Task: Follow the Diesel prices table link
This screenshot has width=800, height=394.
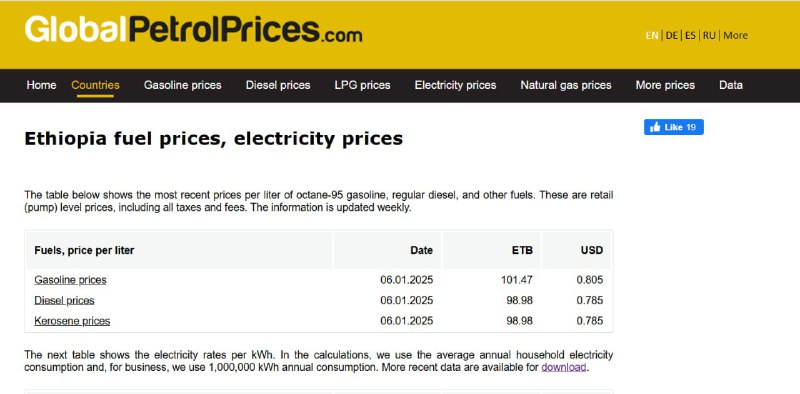Action: 64,300
